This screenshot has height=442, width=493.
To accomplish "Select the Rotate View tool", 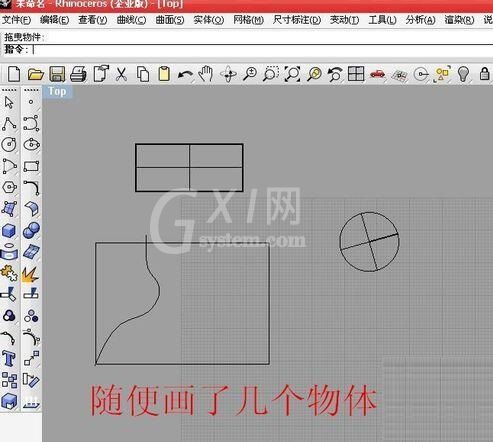I will (229, 74).
